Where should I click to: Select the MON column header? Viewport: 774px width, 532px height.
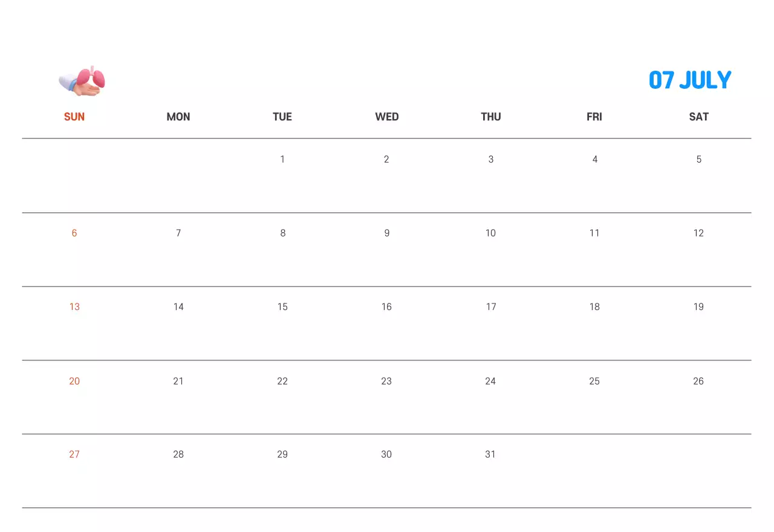(x=178, y=117)
